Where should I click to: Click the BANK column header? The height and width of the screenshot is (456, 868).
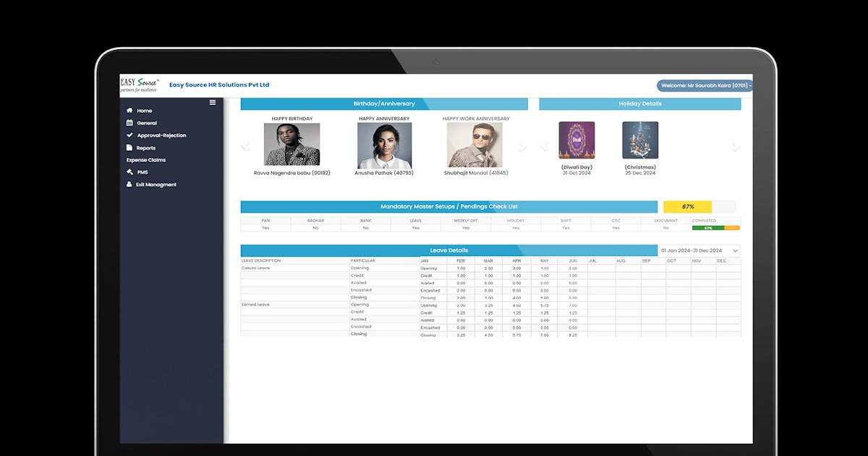[365, 221]
